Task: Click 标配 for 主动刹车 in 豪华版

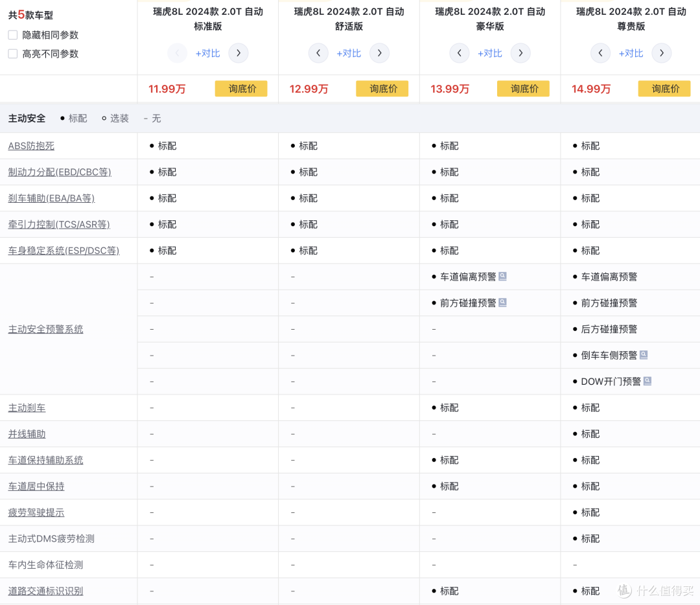Action: click(x=449, y=408)
